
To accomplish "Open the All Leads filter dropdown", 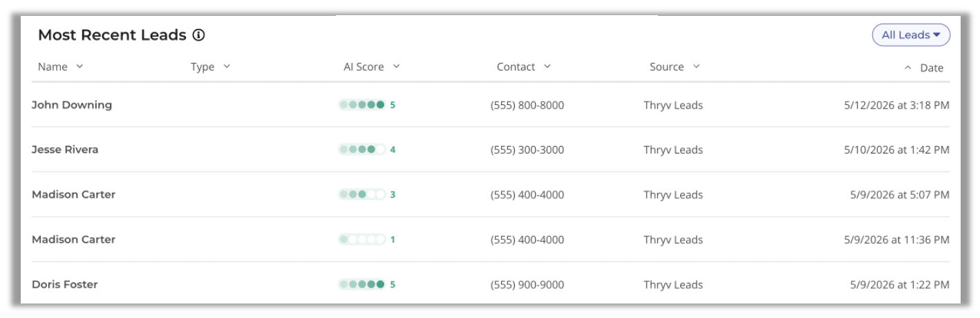I will tap(911, 35).
